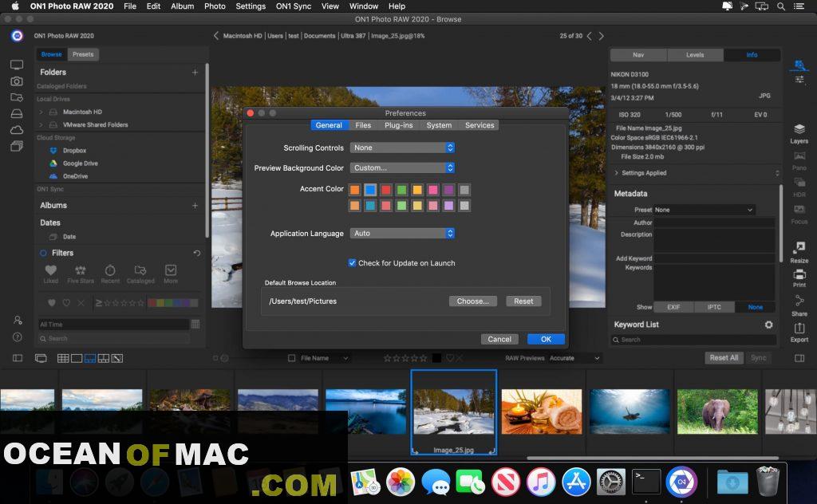Set metadata Show option to None
This screenshot has width=817, height=504.
(x=755, y=307)
